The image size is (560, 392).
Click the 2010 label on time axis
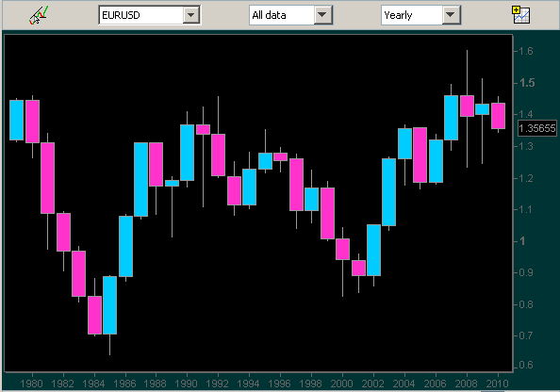pyautogui.click(x=497, y=384)
